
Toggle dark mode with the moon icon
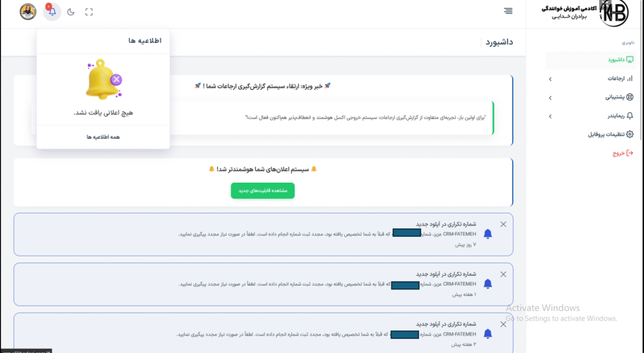pyautogui.click(x=71, y=12)
